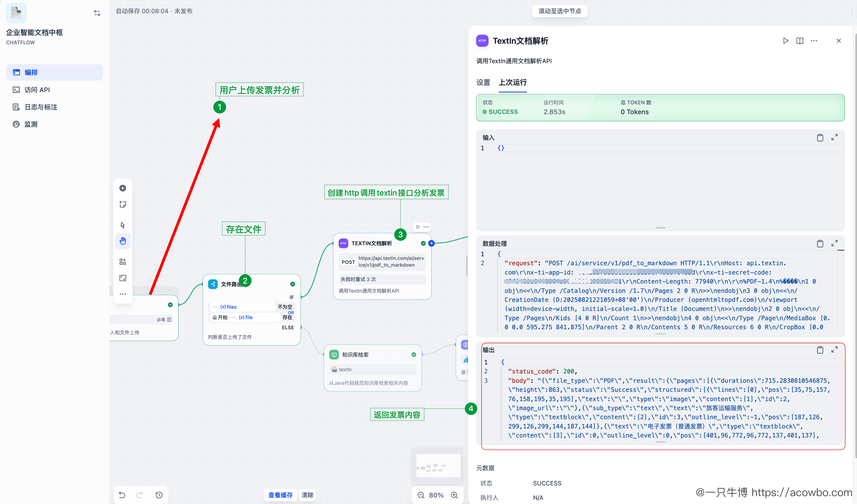Image resolution: width=857 pixels, height=504 pixels.
Task: Open the toolbar's more options ellipsis
Action: (123, 294)
